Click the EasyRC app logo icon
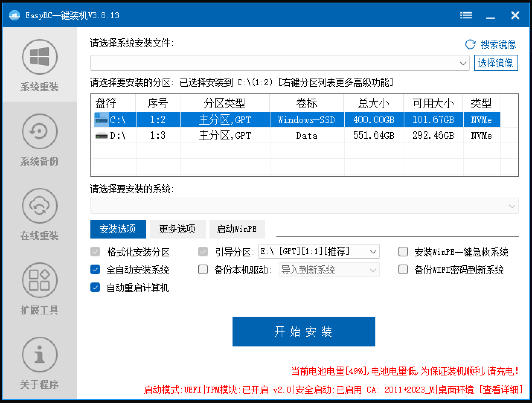 coord(15,15)
